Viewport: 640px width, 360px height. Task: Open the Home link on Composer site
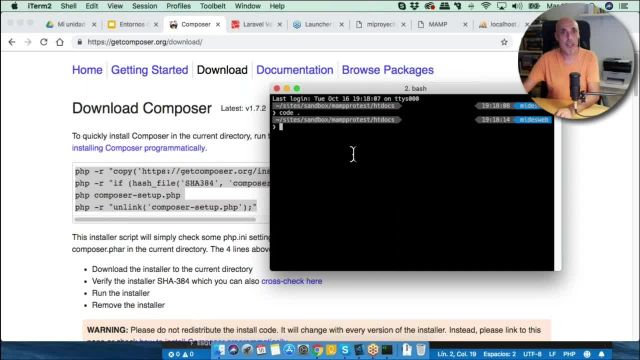(87, 70)
